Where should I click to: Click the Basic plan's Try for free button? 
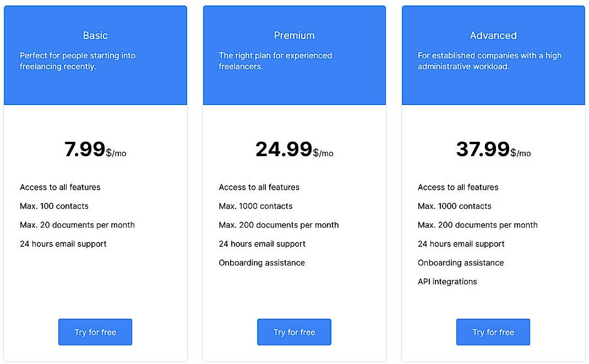(95, 332)
